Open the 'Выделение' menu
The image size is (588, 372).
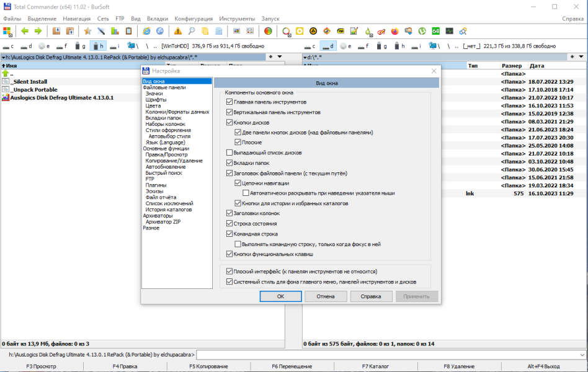click(x=42, y=19)
